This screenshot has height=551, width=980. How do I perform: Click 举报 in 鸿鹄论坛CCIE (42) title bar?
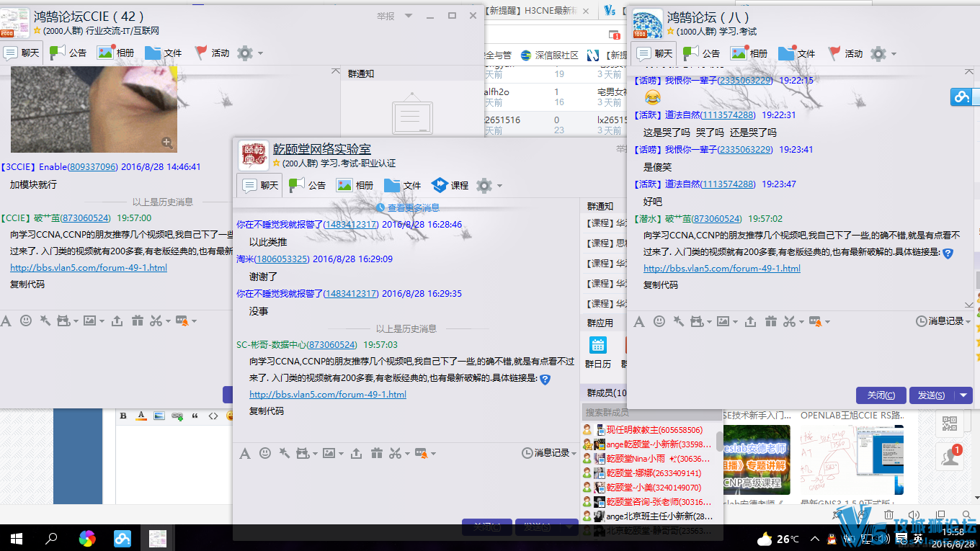[386, 15]
